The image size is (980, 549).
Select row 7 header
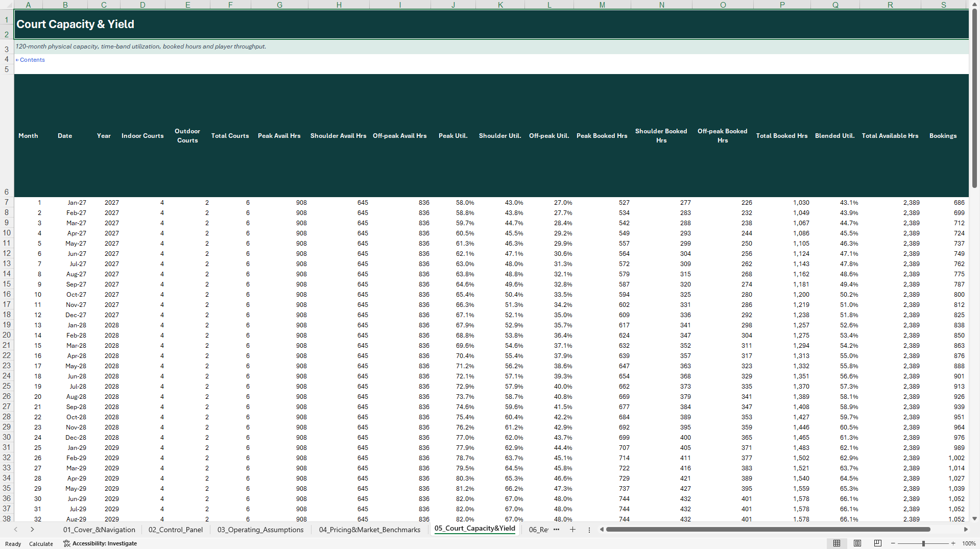(7, 202)
